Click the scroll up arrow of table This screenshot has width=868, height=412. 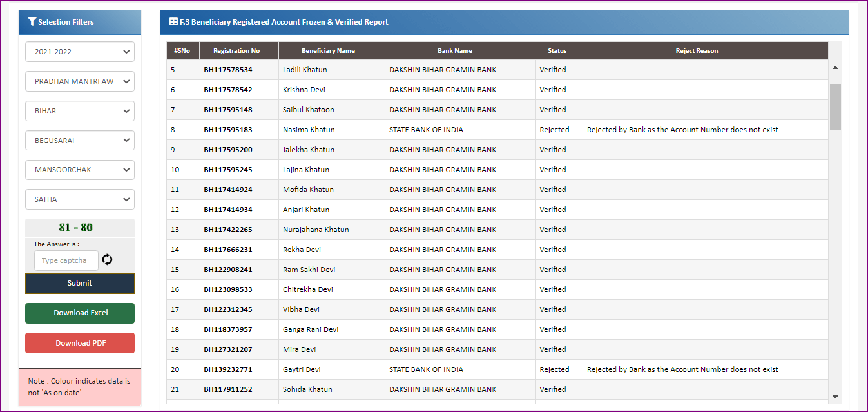point(835,68)
